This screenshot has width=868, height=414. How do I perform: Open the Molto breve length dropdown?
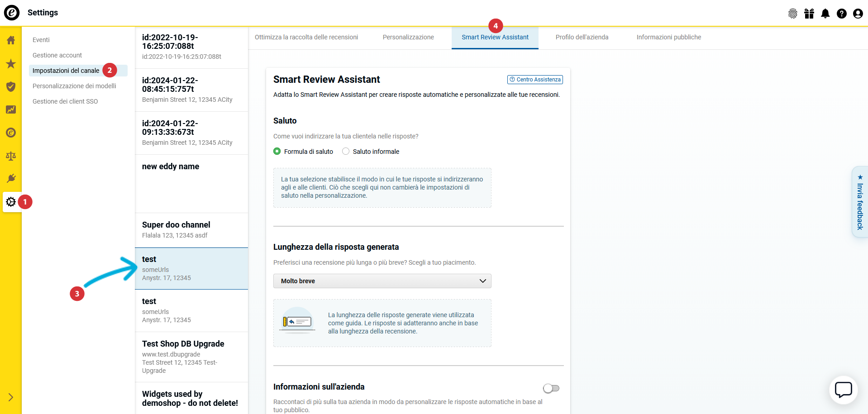pyautogui.click(x=382, y=281)
